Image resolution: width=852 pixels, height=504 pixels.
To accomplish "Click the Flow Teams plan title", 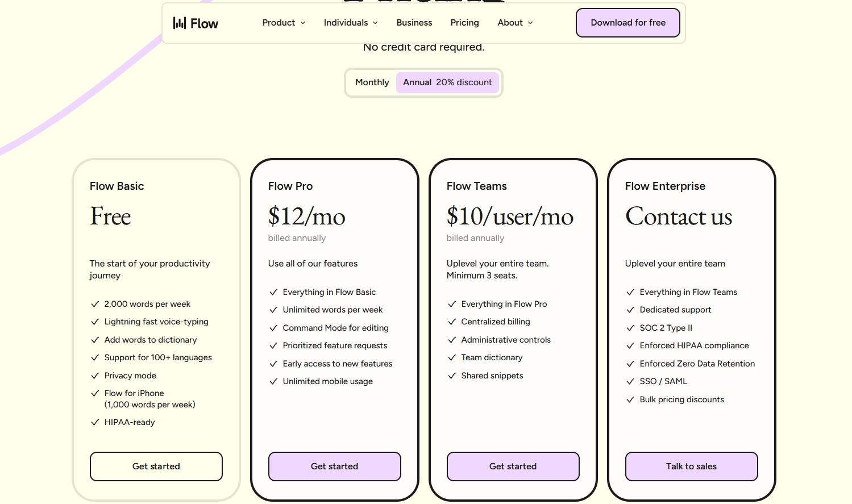I will 477,186.
